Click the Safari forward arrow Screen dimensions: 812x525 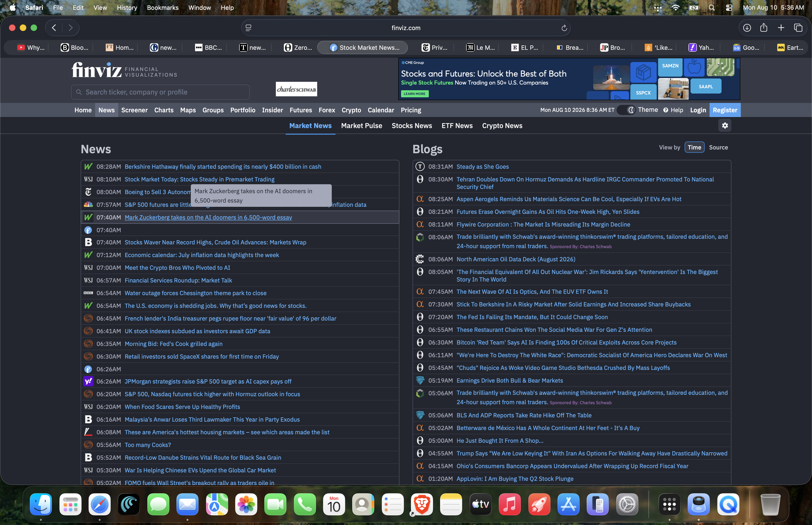[70, 28]
